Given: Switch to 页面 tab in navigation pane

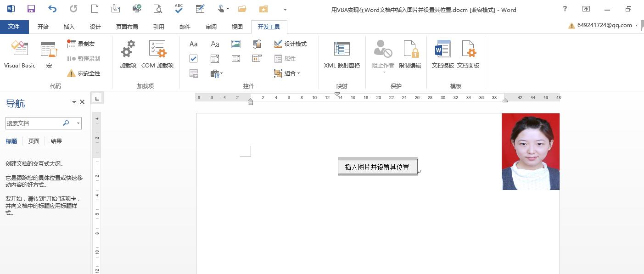Looking at the screenshot, I should [33, 141].
